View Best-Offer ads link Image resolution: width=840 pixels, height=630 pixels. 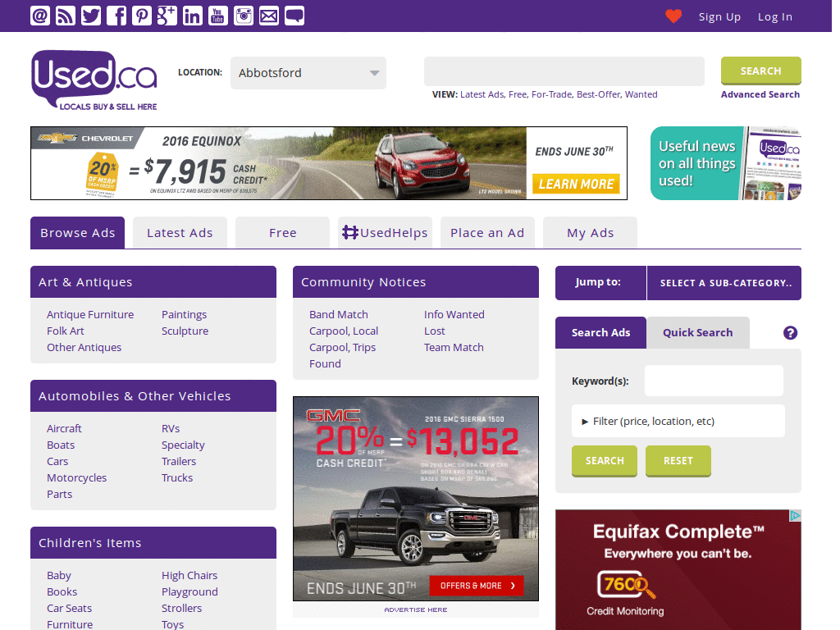coord(599,94)
